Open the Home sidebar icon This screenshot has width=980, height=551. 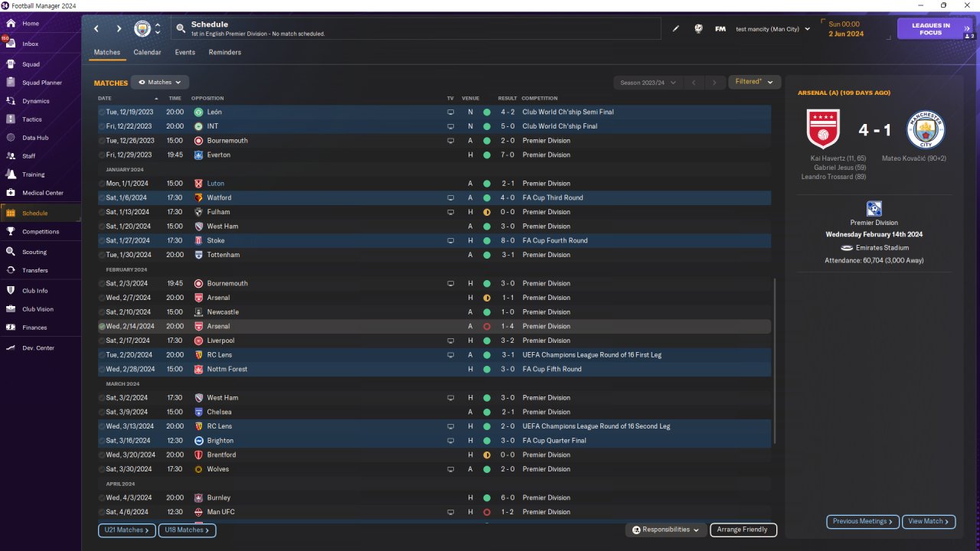click(x=11, y=24)
